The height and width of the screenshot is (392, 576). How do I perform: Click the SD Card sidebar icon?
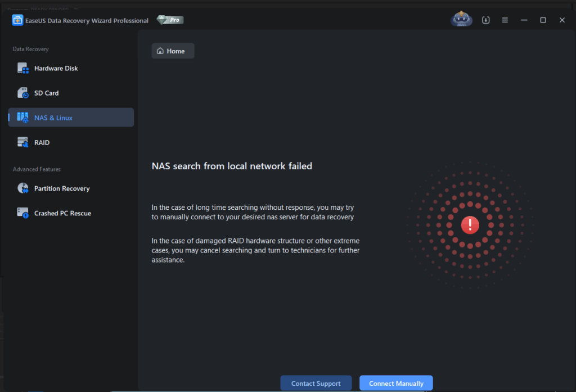point(22,93)
